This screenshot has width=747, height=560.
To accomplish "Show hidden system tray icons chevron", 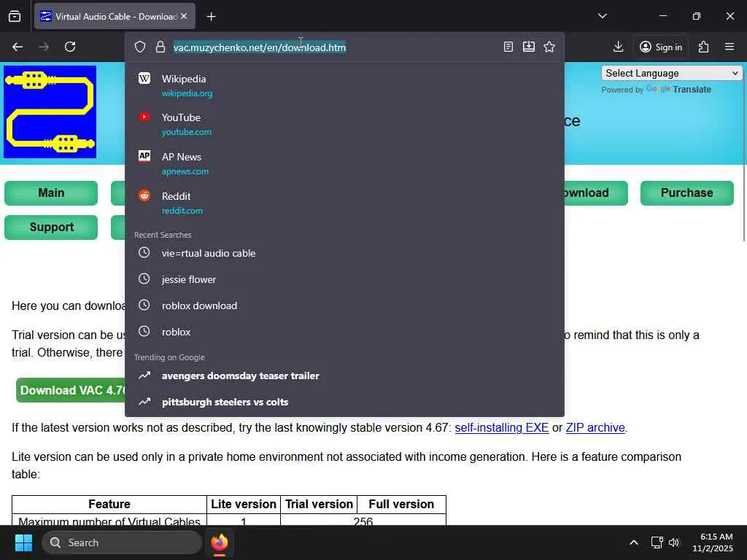I will [634, 542].
